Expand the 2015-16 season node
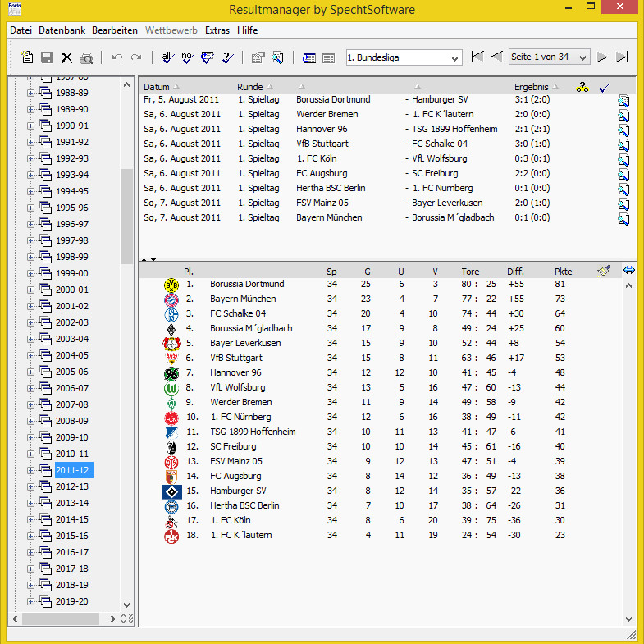The image size is (644, 644). click(31, 536)
